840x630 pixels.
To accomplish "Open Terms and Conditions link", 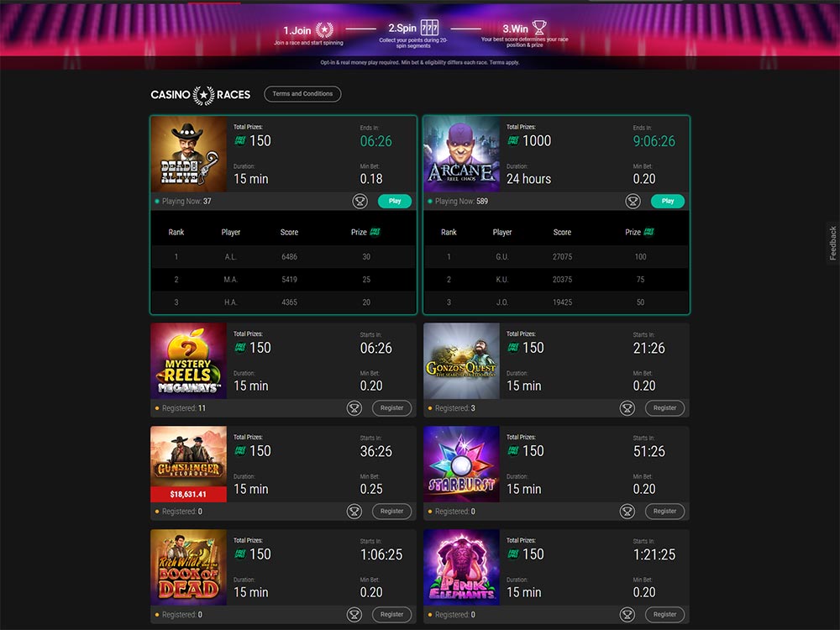I will tap(302, 94).
